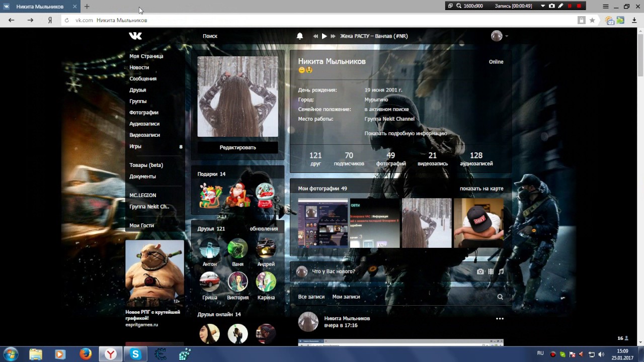Open Фотографии in sidebar
The image size is (644, 362).
[144, 113]
